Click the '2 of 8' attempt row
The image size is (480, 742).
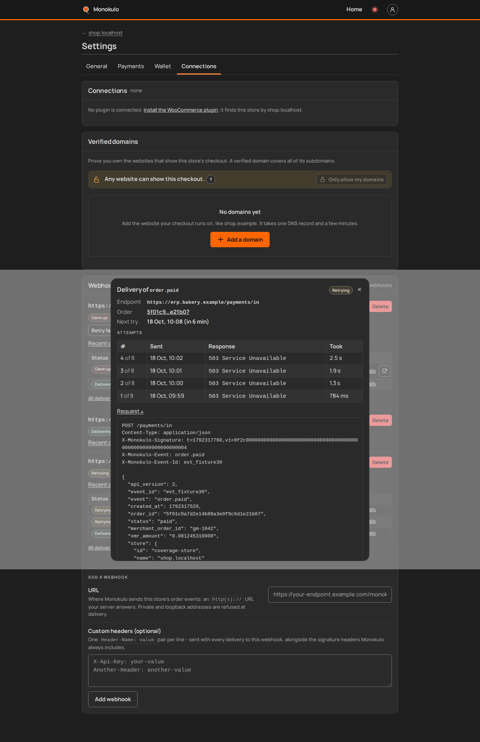[x=240, y=383]
